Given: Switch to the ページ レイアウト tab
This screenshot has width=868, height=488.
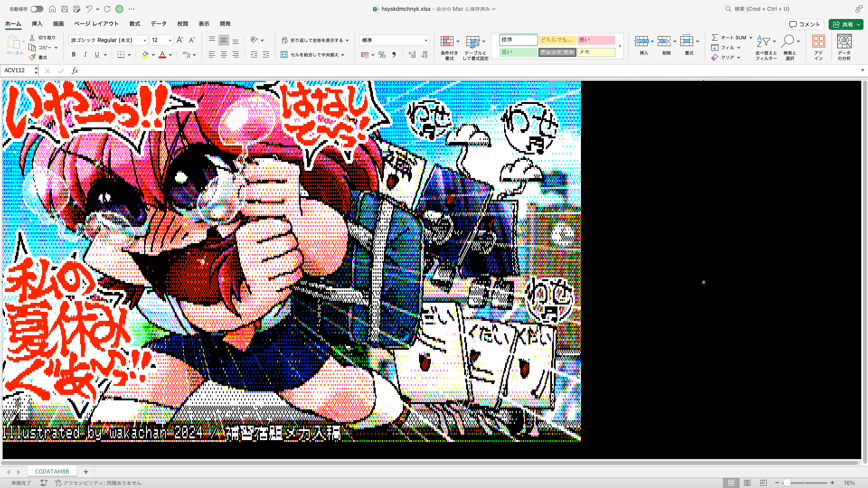Looking at the screenshot, I should [96, 24].
